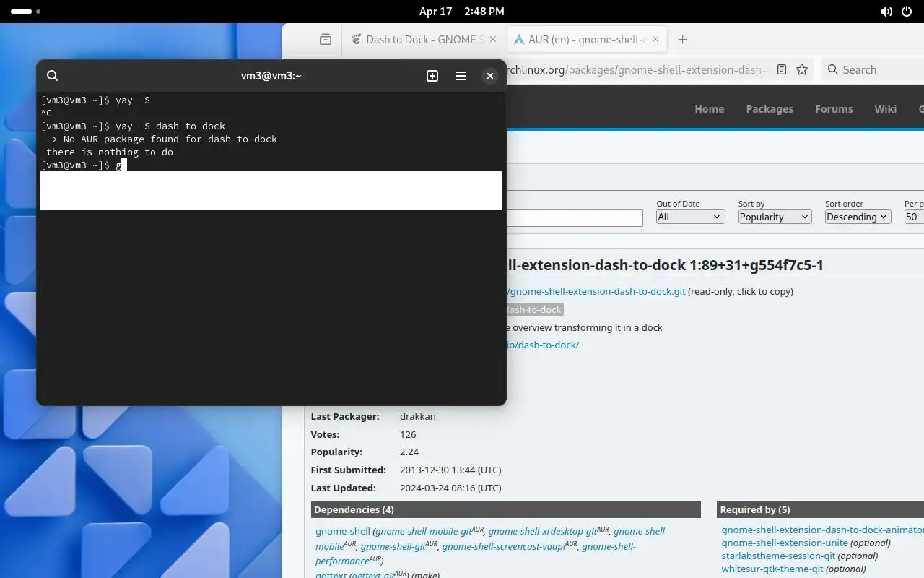Open a new terminal tab
Viewport: 924px width, 578px height.
coord(432,76)
